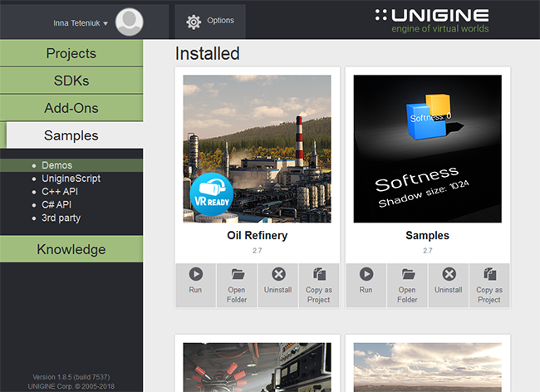Copy Samples as Project
This screenshot has width=540, height=392.
coord(489,285)
